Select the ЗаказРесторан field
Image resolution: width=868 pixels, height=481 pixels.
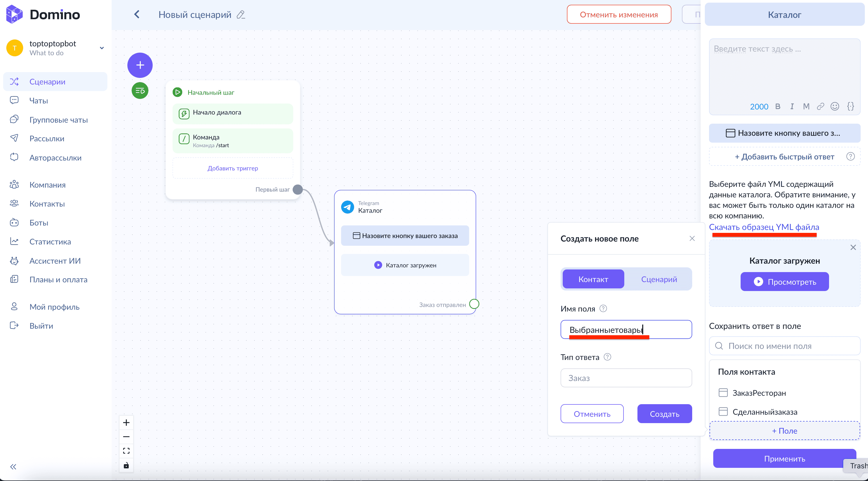click(x=784, y=393)
